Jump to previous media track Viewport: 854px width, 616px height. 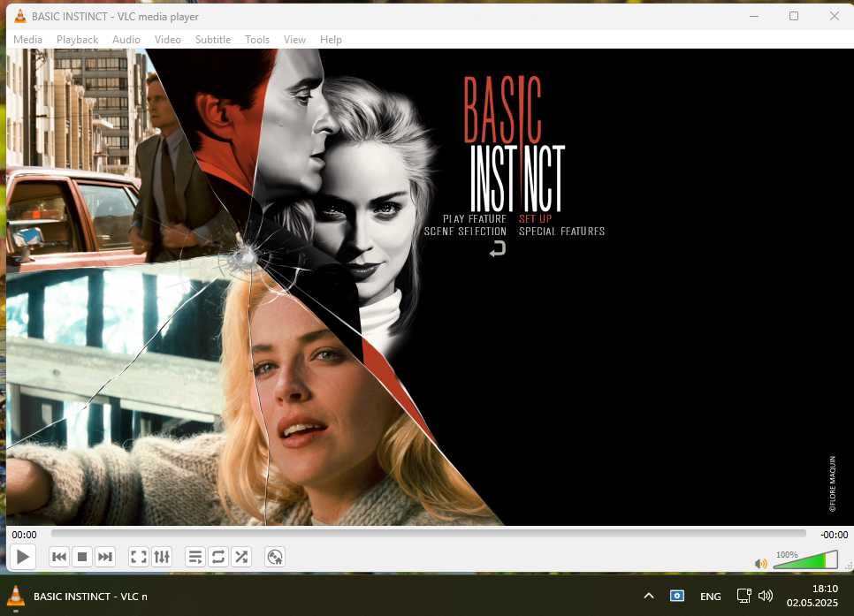(59, 557)
